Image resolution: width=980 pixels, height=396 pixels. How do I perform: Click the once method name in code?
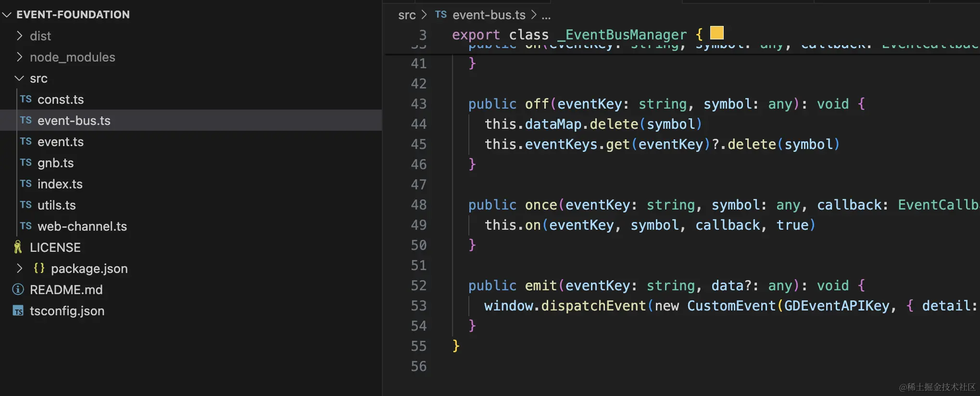coord(541,205)
